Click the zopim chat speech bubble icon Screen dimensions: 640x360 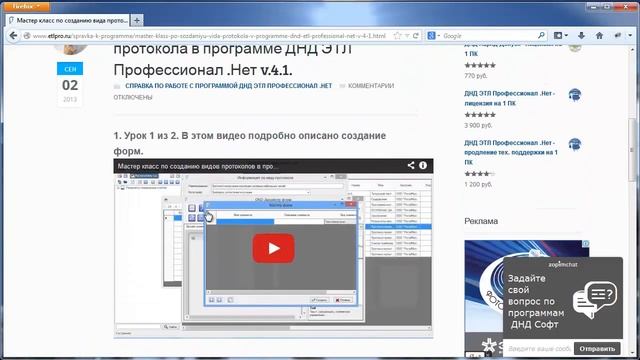(x=595, y=300)
